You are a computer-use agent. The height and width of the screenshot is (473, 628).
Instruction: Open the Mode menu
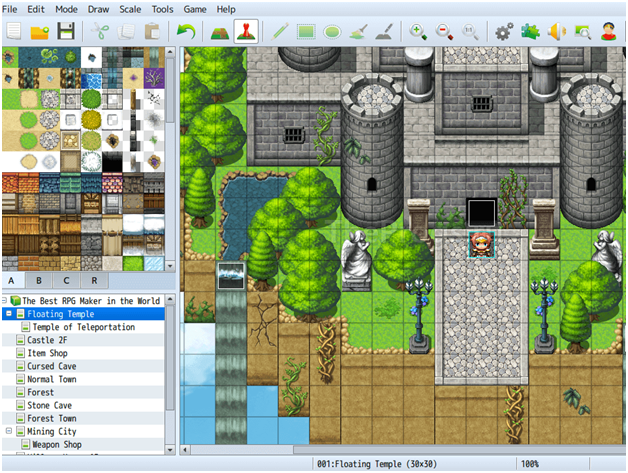point(66,9)
